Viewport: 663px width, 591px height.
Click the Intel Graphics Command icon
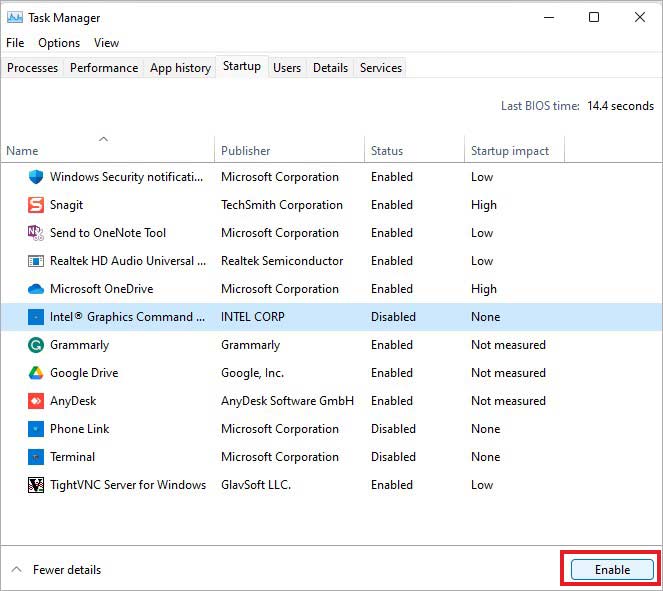click(36, 317)
